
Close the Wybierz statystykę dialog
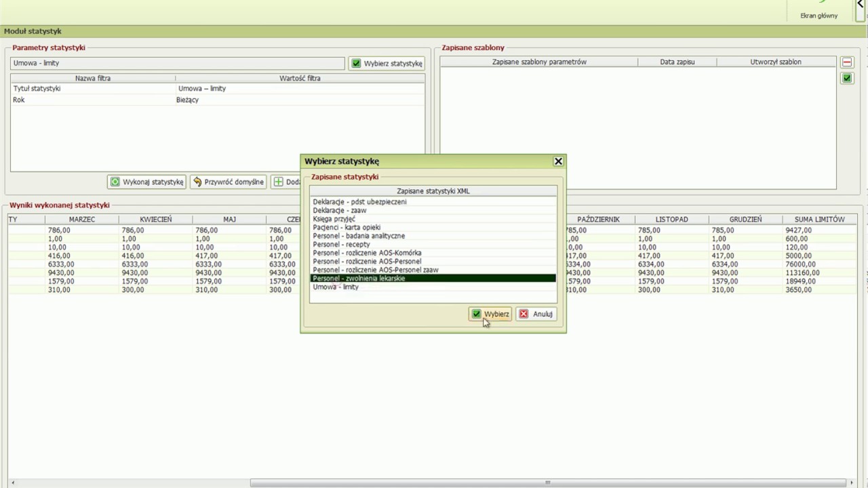(x=558, y=161)
